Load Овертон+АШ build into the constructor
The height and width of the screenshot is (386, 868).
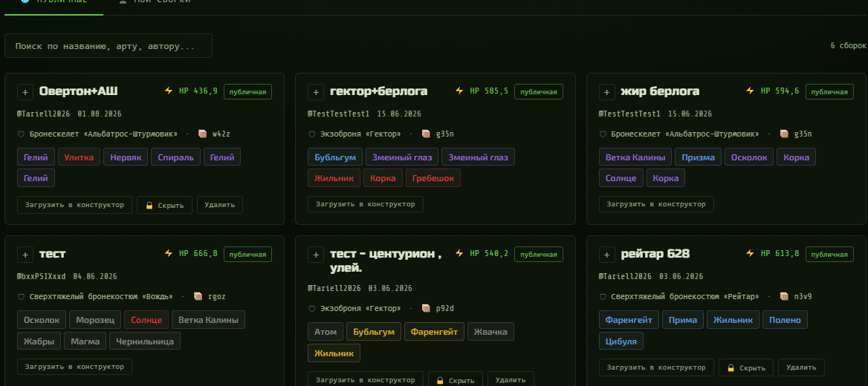[x=75, y=205]
